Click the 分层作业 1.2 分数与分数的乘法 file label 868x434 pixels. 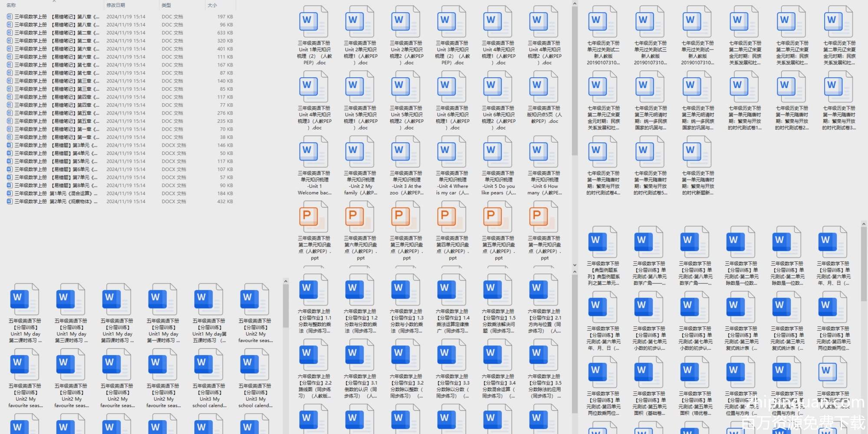pos(360,321)
